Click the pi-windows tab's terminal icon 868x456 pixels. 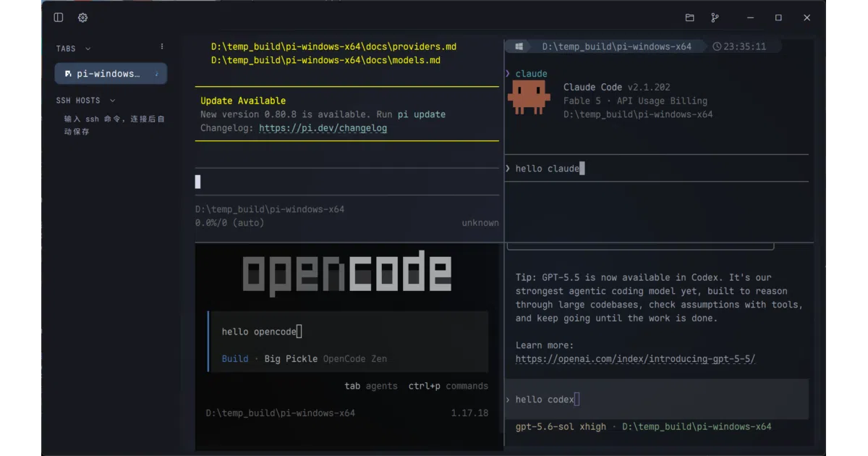[68, 74]
